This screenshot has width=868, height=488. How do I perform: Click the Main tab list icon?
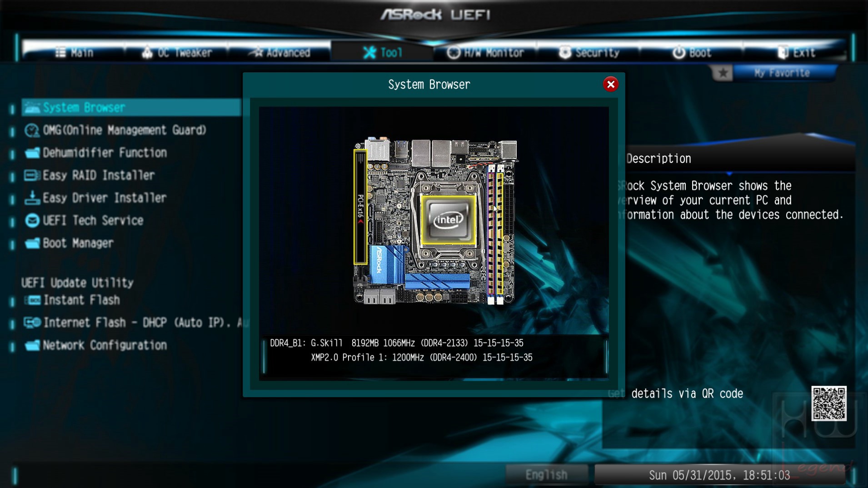(x=60, y=52)
